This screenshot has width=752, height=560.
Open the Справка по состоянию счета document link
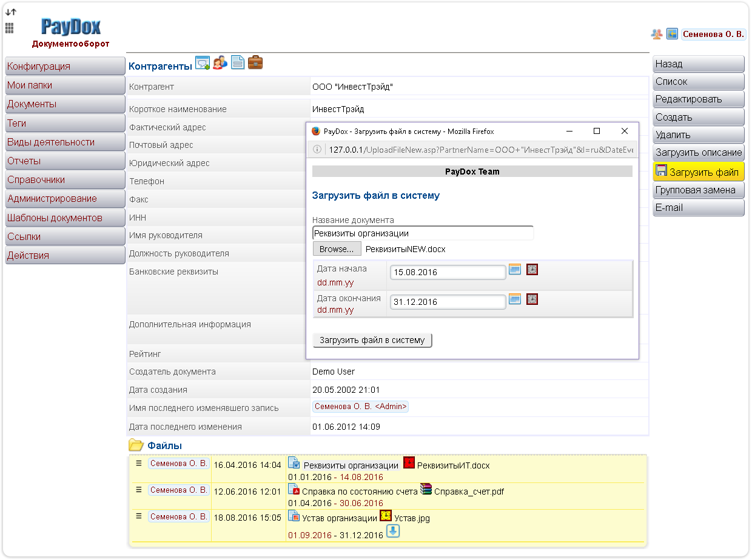coord(360,492)
